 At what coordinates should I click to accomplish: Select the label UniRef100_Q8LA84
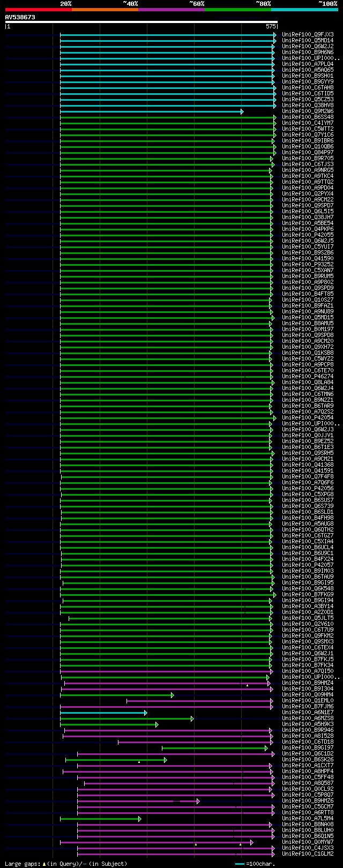tap(308, 383)
